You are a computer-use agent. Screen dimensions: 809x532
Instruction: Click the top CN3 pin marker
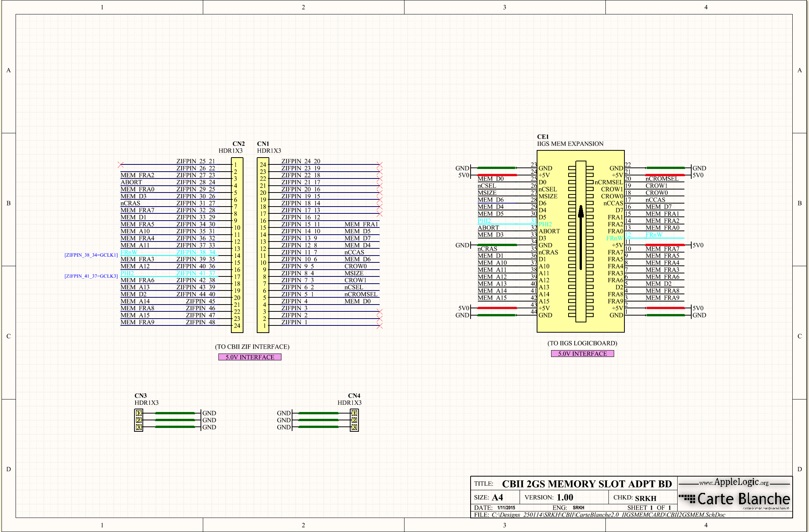tap(139, 413)
